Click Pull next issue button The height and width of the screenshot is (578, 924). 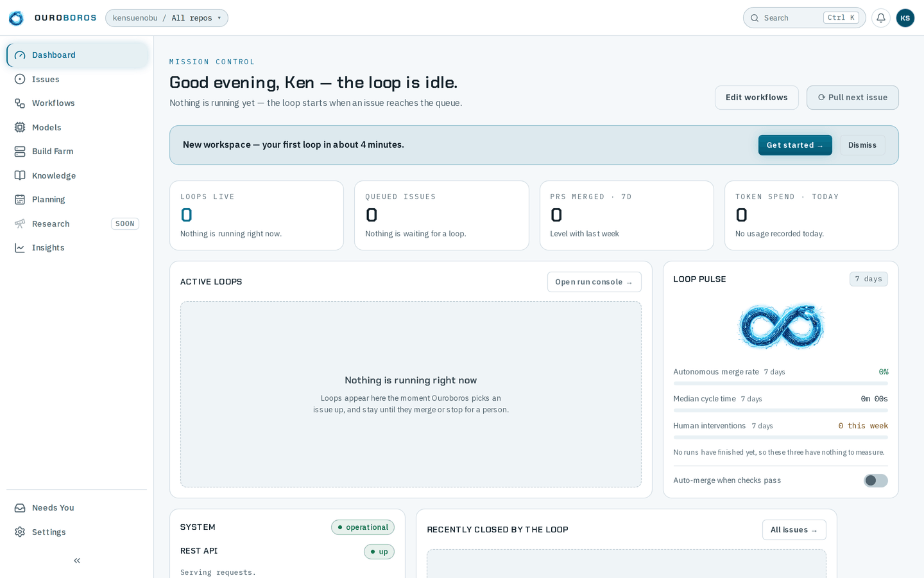pos(853,98)
